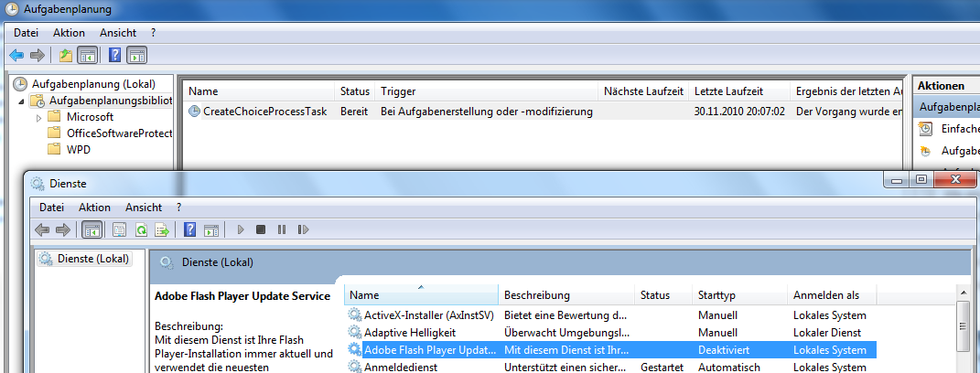The image size is (980, 373).
Task: Click the 'Bereit' status cell
Action: [x=354, y=112]
